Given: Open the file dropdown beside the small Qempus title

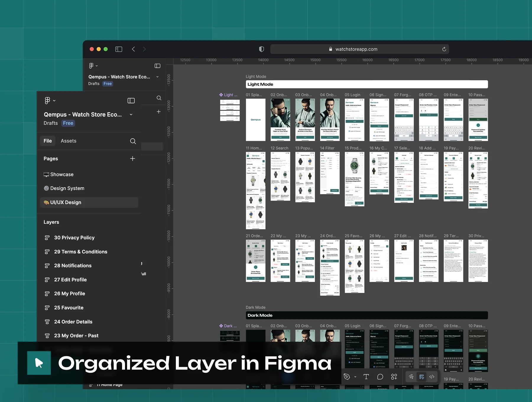Looking at the screenshot, I should (x=158, y=77).
